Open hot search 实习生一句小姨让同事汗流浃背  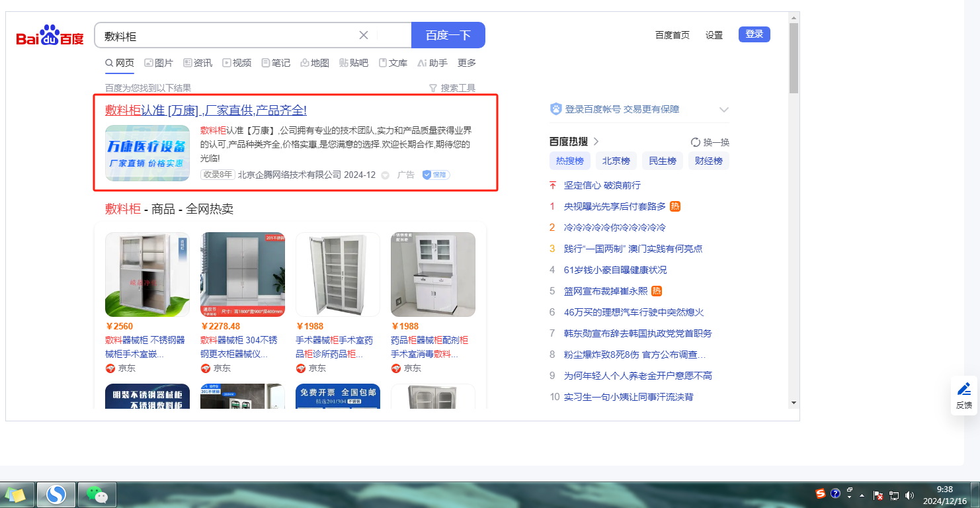629,397
